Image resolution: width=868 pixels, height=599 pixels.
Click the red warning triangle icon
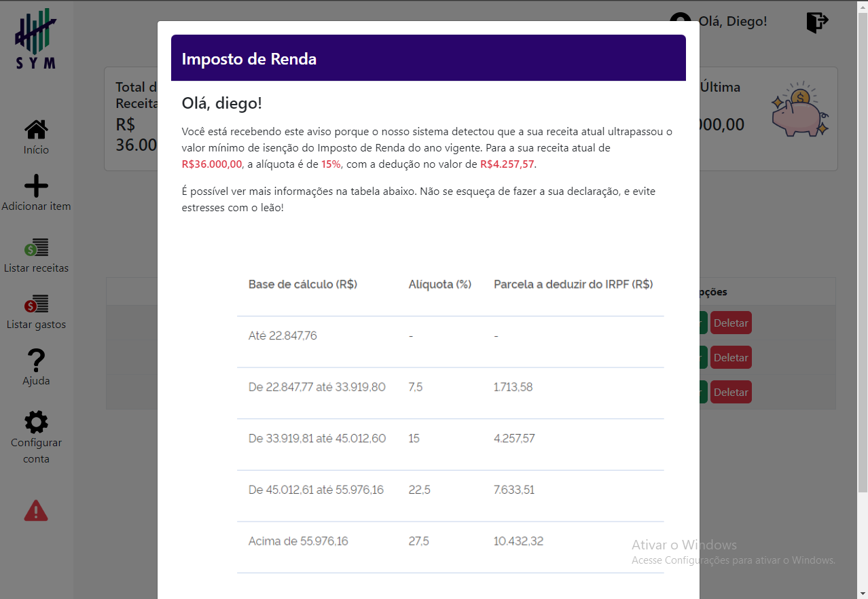(x=36, y=510)
